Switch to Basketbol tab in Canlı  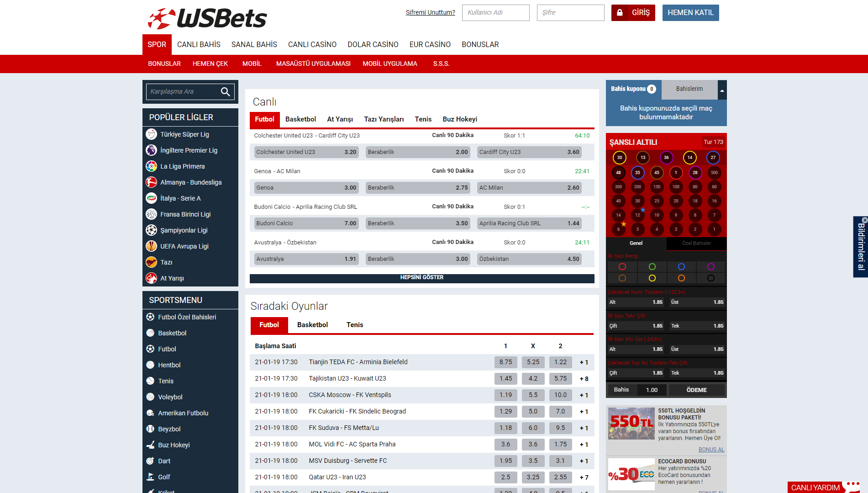point(300,119)
